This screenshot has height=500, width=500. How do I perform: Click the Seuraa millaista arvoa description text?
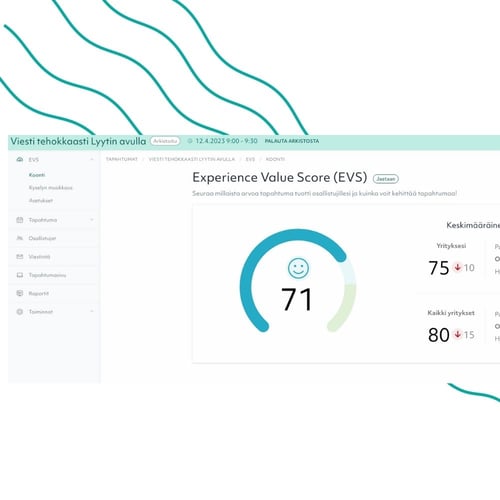point(324,193)
